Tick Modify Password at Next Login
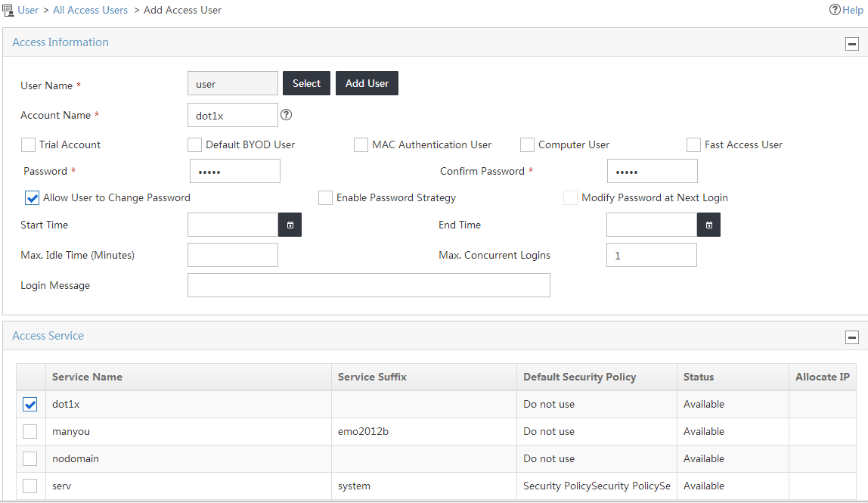This screenshot has height=503, width=868. (x=570, y=197)
